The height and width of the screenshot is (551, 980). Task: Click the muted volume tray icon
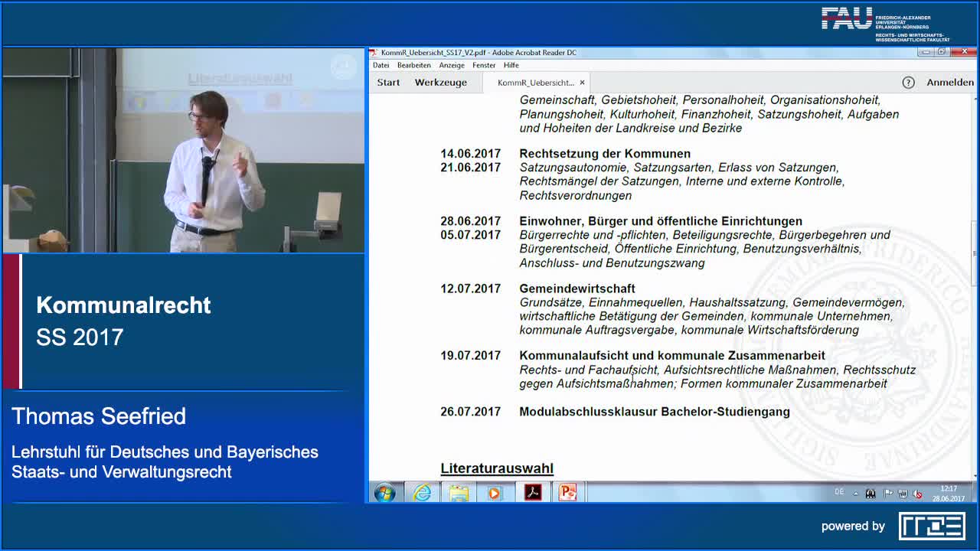pyautogui.click(x=917, y=494)
